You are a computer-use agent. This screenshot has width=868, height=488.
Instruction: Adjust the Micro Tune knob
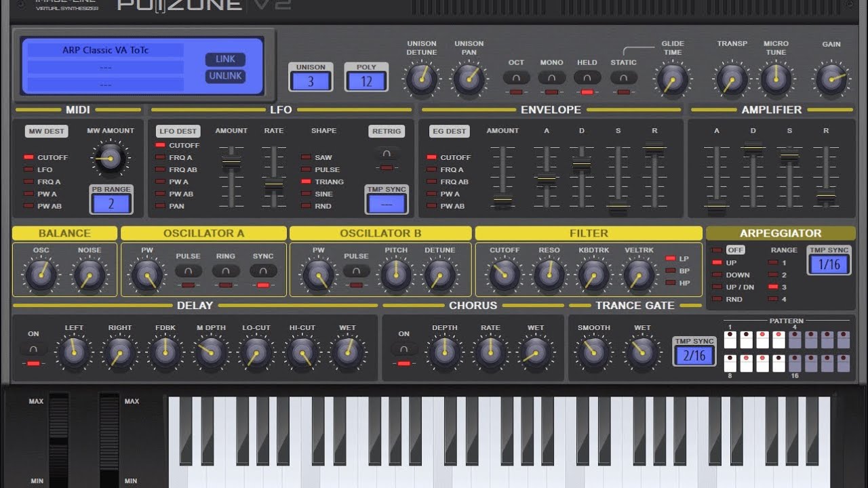[776, 79]
